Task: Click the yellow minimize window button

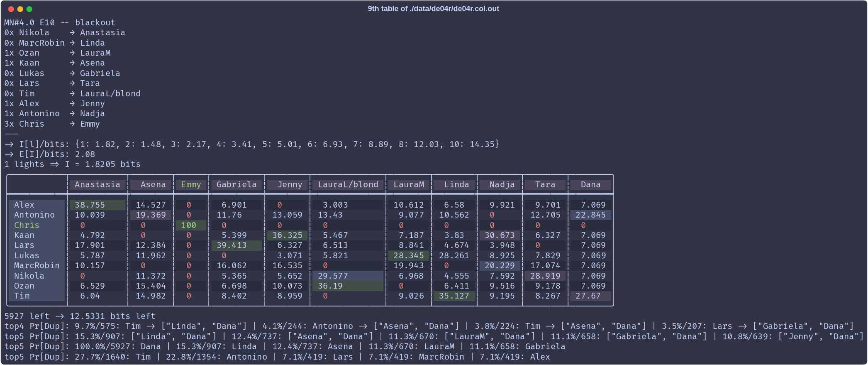Action: click(x=20, y=9)
